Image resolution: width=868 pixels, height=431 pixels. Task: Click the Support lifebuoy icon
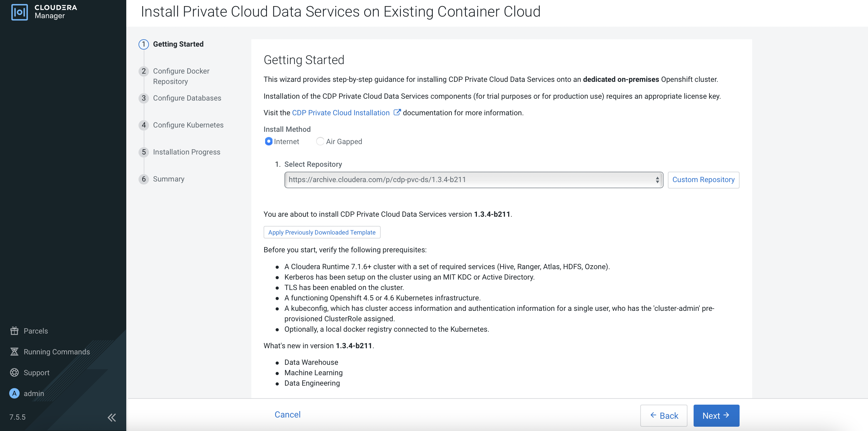[x=14, y=372]
